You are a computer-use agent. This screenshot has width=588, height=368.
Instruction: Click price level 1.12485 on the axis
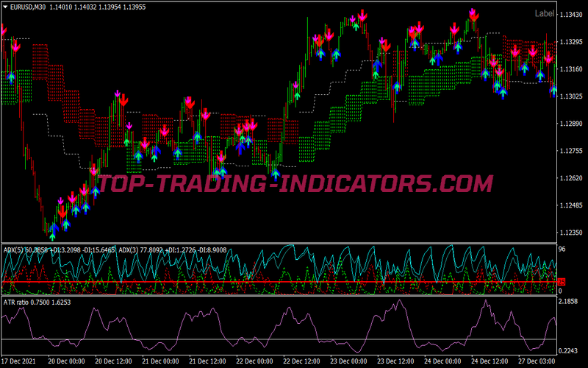572,205
